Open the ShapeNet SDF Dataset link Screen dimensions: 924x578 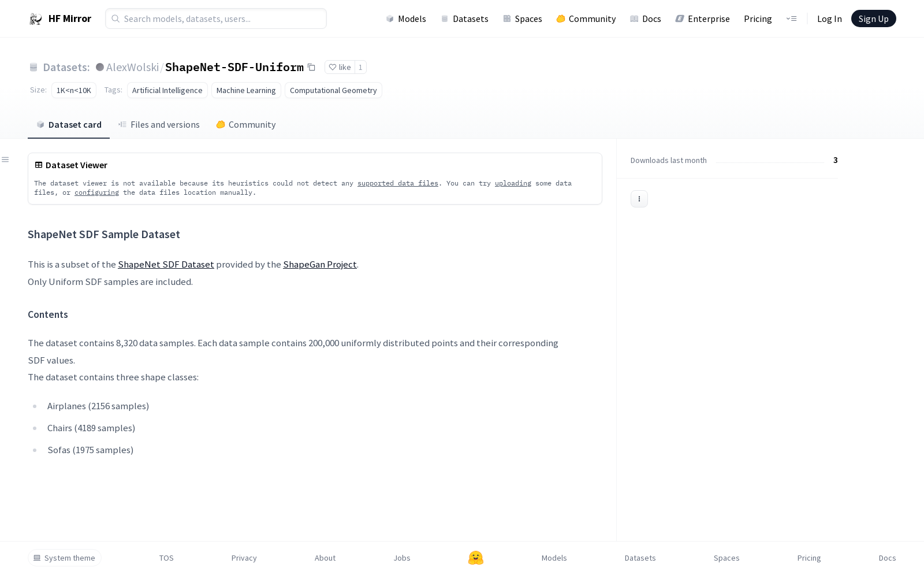pyautogui.click(x=166, y=265)
